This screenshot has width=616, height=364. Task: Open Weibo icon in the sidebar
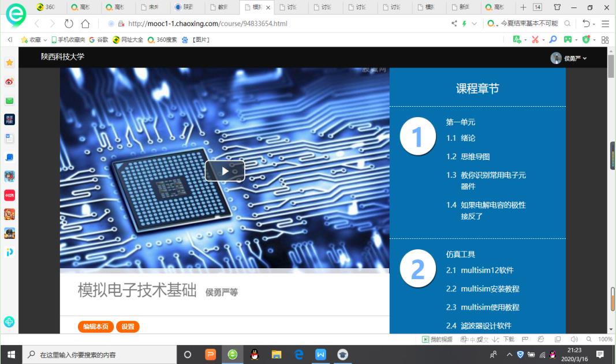(x=9, y=81)
